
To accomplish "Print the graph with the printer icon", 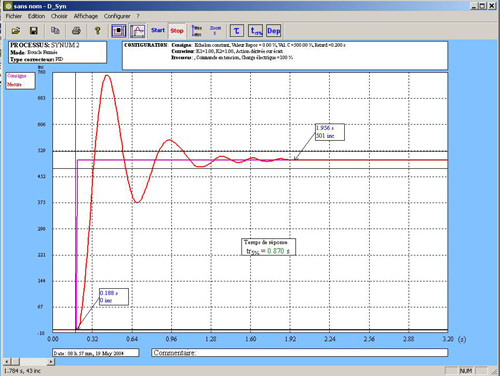I will 76,31.
